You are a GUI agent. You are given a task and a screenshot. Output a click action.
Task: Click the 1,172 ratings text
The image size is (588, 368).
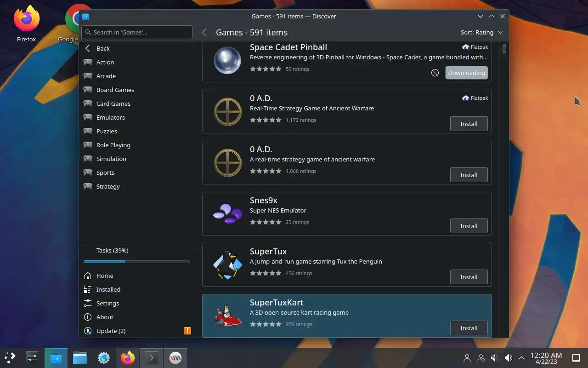(301, 120)
